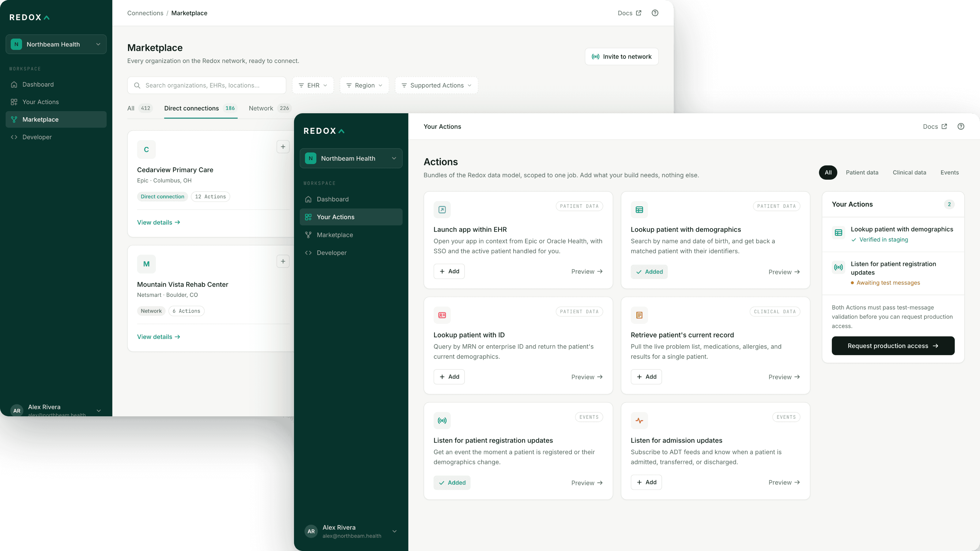Open Dashboard in the Marketplace window sidebar

click(56, 84)
